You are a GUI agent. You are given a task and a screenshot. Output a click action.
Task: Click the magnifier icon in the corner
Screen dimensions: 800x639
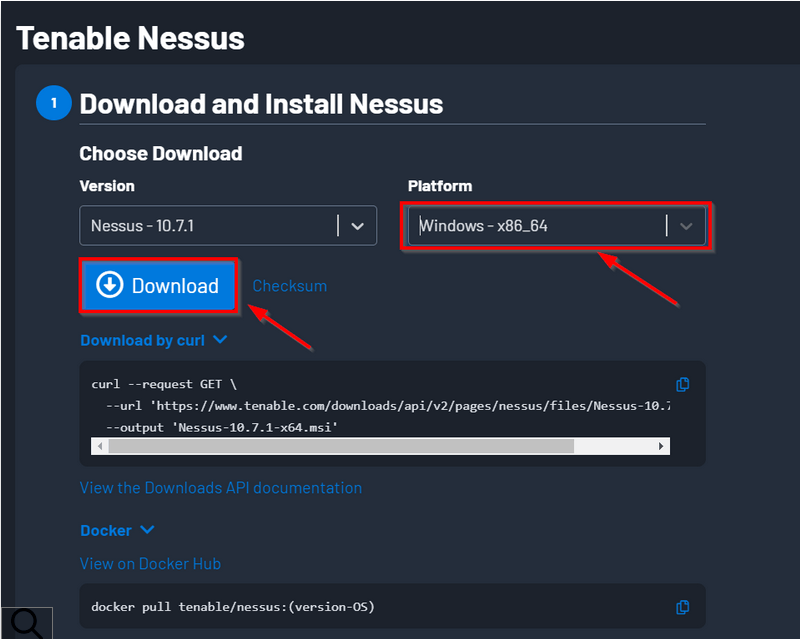(26, 622)
